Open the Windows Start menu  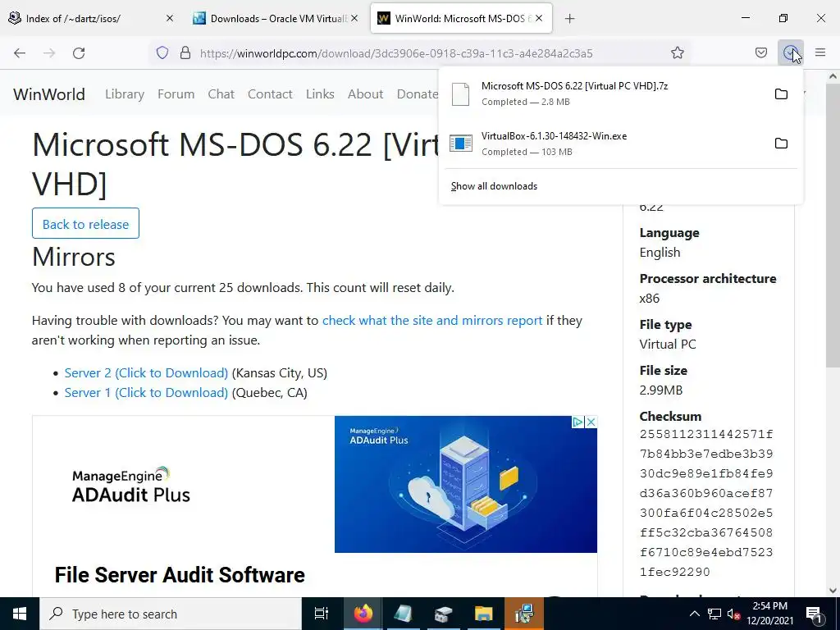(20, 614)
